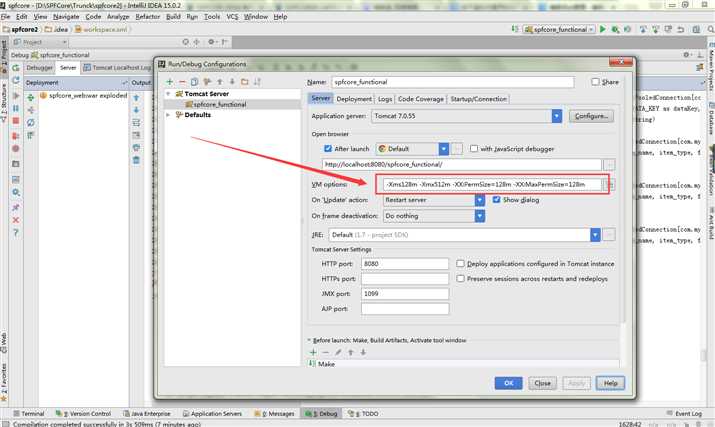Viewport: 715px width, 427px height.
Task: Remove the selected configuration with minus icon
Action: point(182,82)
